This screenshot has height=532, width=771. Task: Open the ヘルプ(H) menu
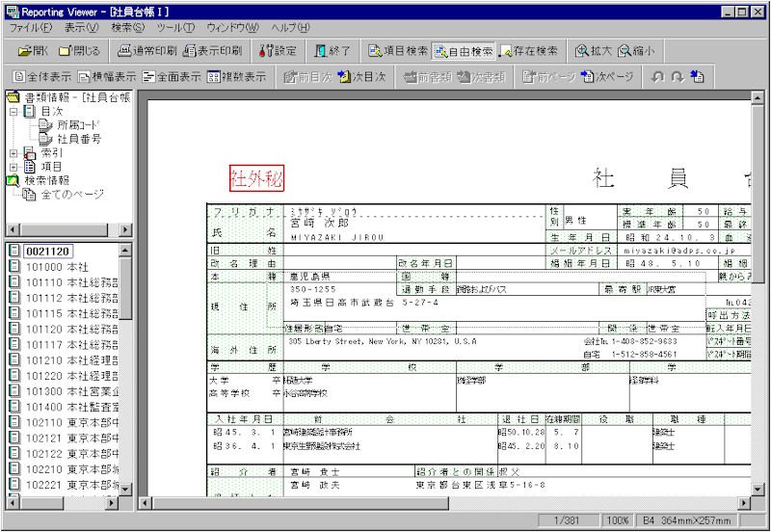tap(291, 28)
